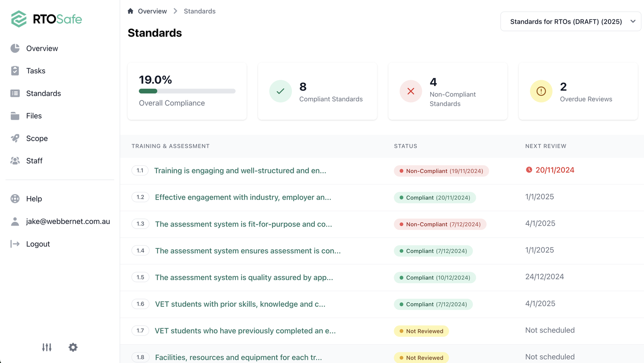This screenshot has height=363, width=644.
Task: Click the home icon in breadcrumb
Action: (131, 11)
